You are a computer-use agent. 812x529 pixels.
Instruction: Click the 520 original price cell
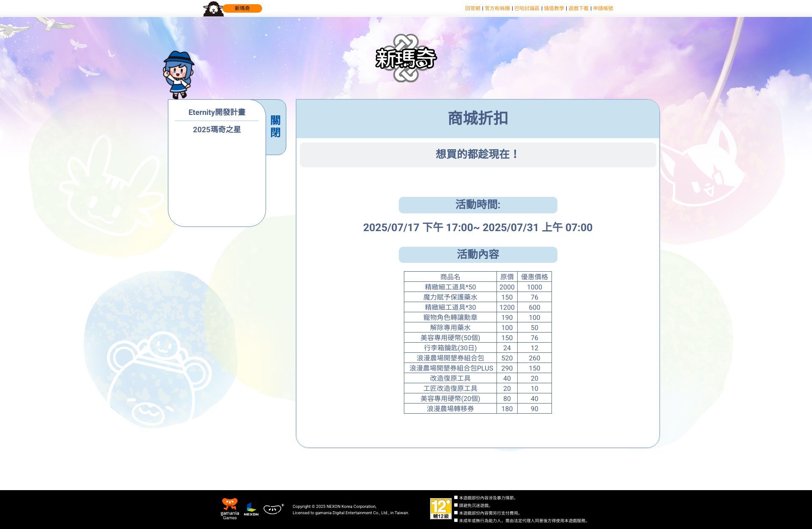pos(507,358)
